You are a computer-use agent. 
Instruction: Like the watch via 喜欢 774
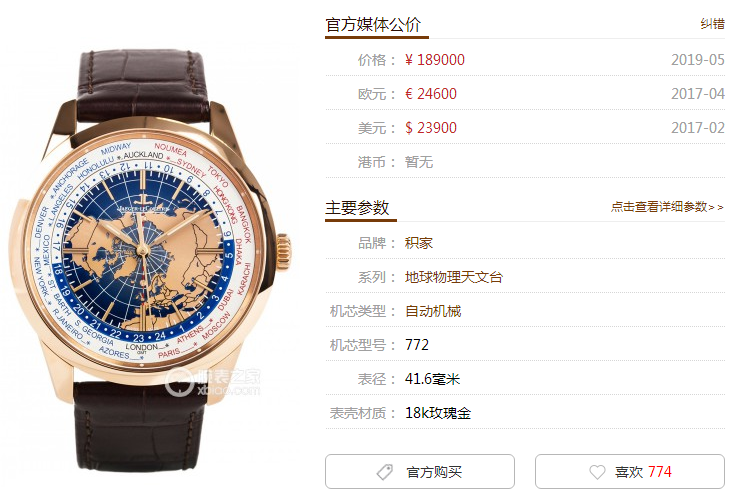click(630, 472)
